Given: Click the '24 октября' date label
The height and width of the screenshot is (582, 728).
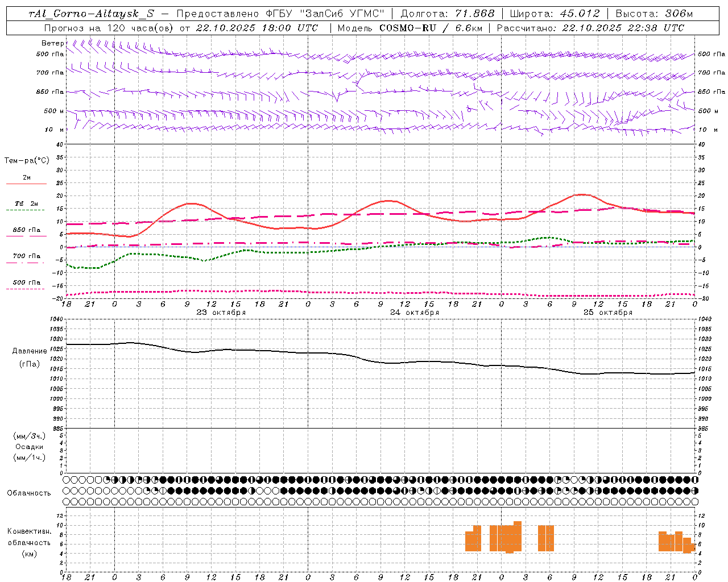Looking at the screenshot, I should click(415, 312).
